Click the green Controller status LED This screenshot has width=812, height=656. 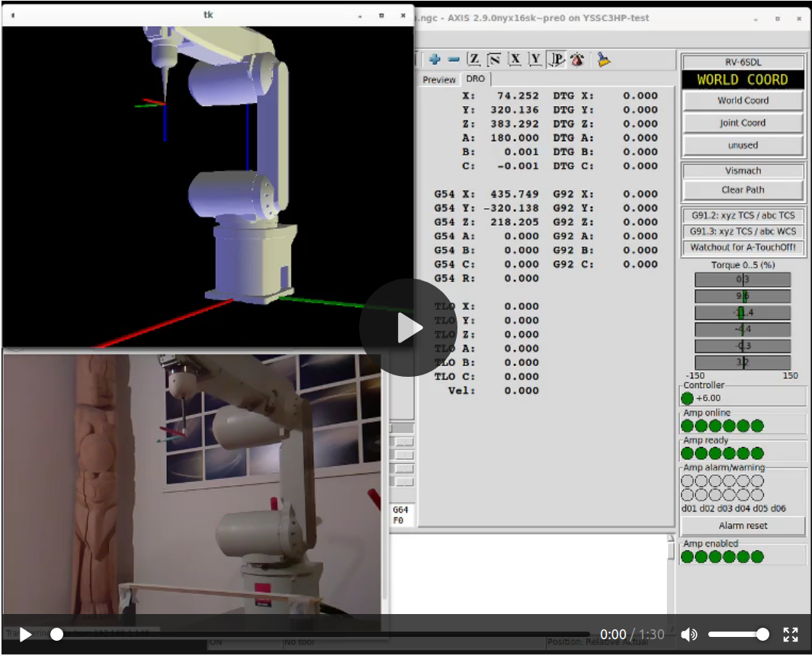point(687,398)
